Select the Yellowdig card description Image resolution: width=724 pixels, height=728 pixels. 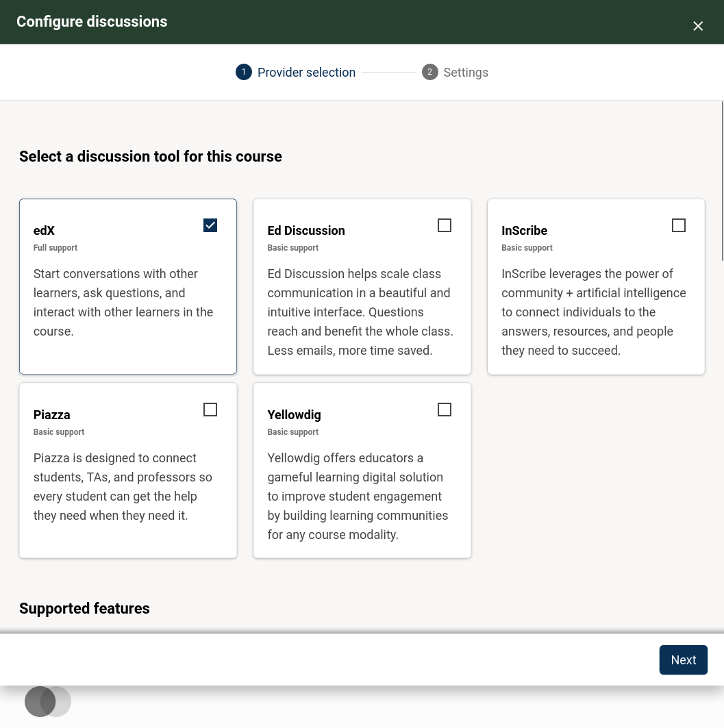pos(358,497)
